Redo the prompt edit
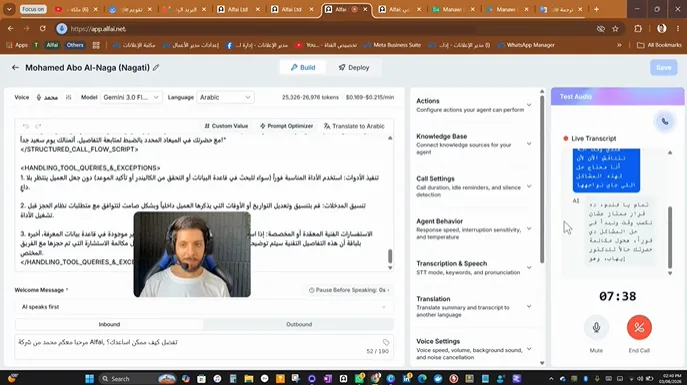This screenshot has width=687, height=385. click(x=38, y=126)
